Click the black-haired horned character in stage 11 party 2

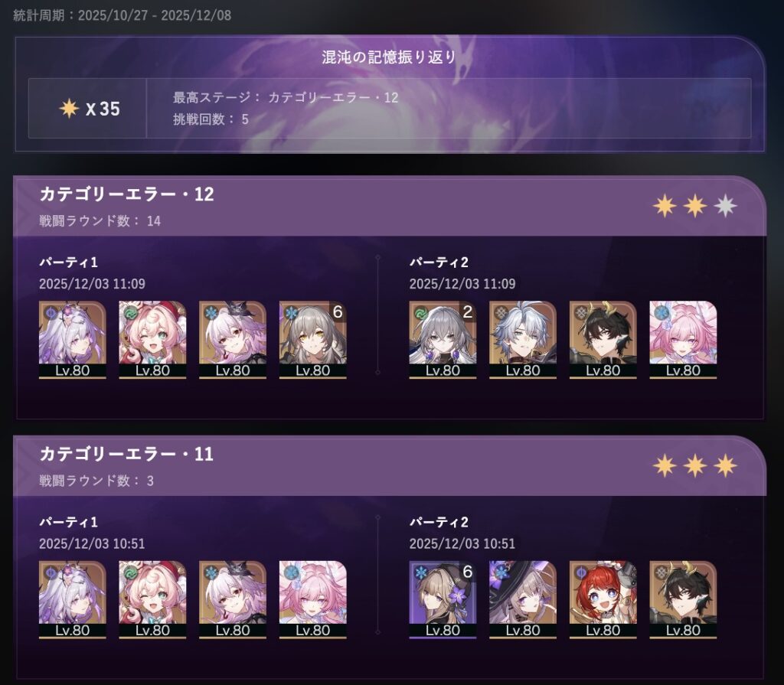(x=682, y=599)
